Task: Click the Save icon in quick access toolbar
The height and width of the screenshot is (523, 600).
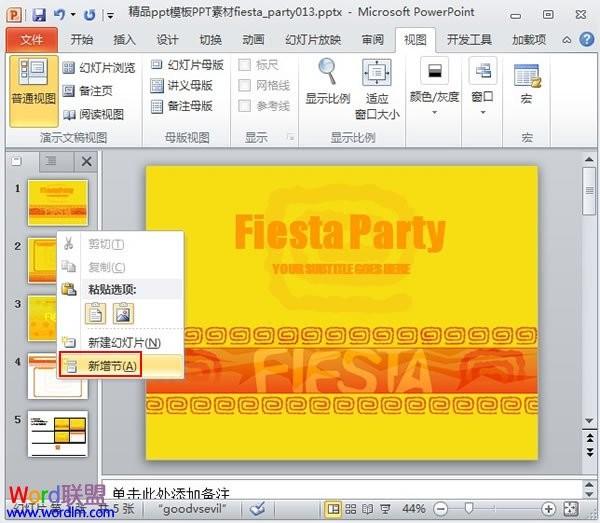Action: pyautogui.click(x=39, y=15)
